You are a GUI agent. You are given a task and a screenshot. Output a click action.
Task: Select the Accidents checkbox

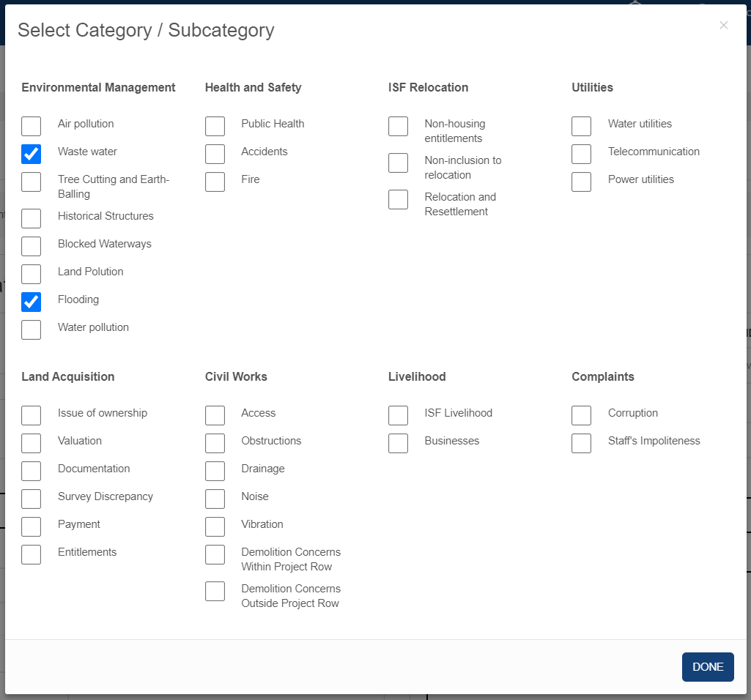tap(215, 154)
